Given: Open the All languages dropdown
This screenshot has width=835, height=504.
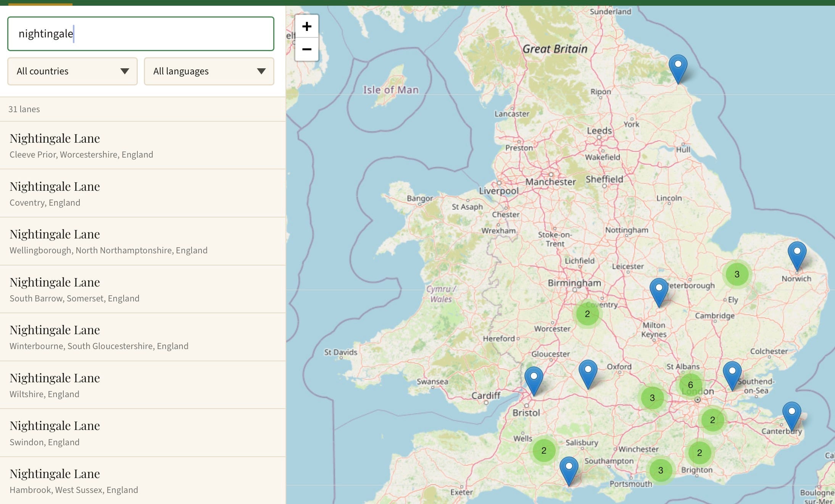Looking at the screenshot, I should tap(209, 71).
